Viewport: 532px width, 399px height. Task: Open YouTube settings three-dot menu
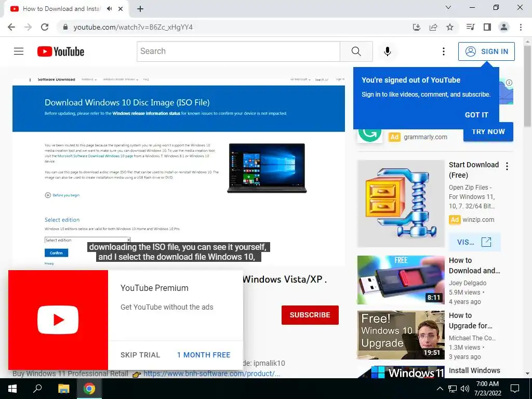(x=444, y=51)
